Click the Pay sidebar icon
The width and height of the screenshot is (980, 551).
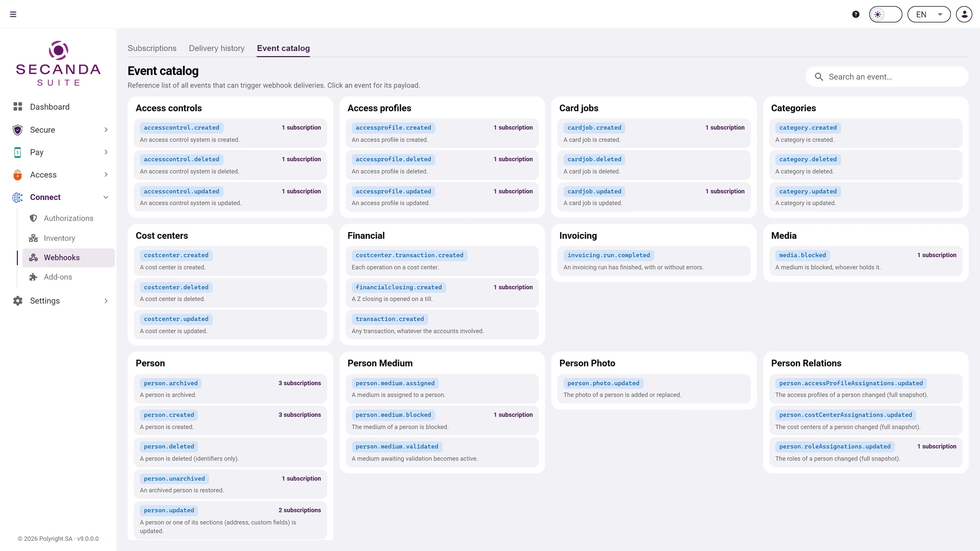18,152
